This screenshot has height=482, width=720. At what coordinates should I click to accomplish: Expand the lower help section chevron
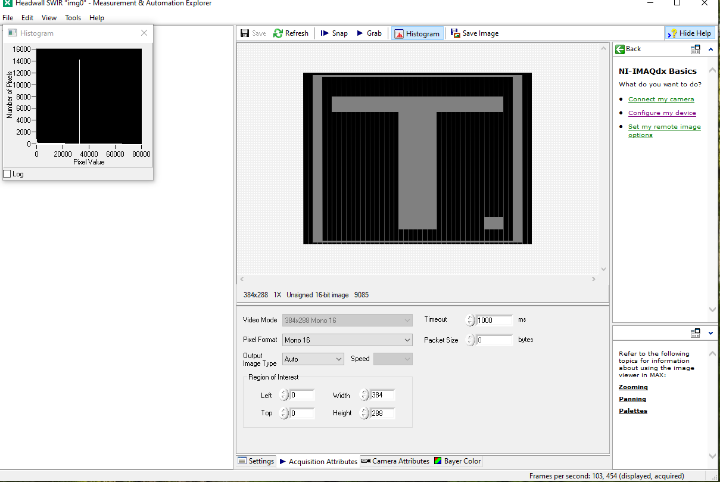pos(711,333)
